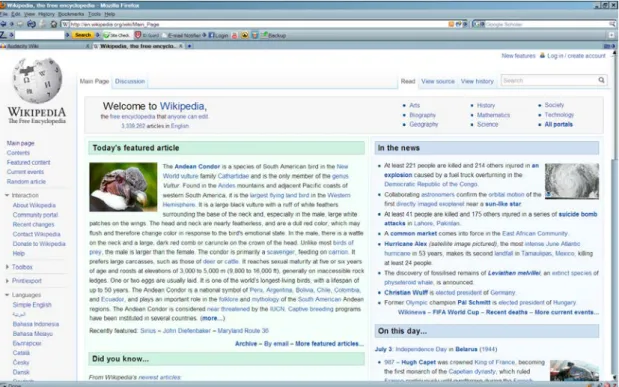Open the Bookmarks menu
619x387 pixels.
pos(71,14)
